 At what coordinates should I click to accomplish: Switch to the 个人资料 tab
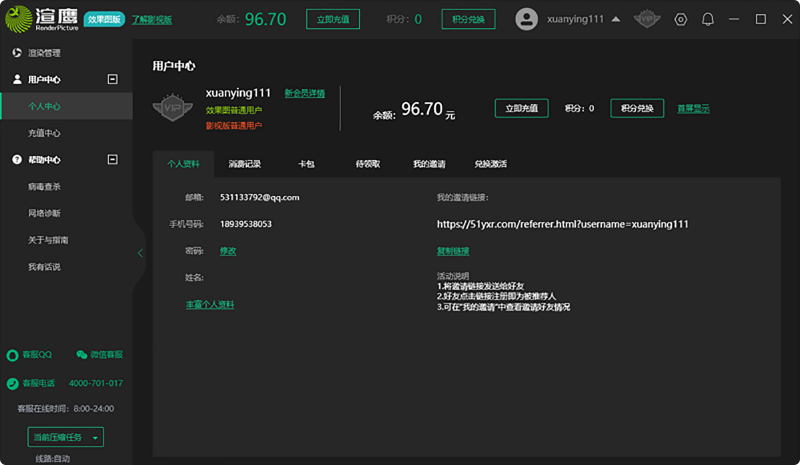[183, 164]
